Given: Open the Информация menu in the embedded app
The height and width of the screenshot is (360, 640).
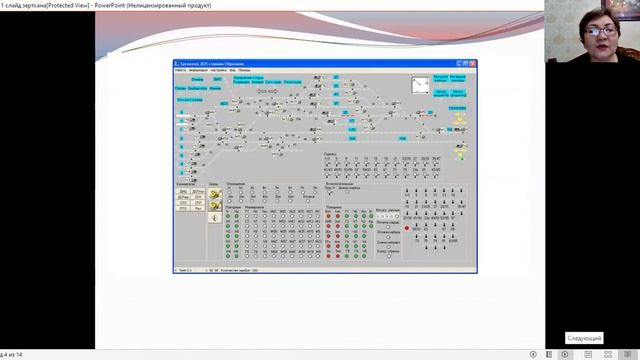Looking at the screenshot, I should [198, 70].
